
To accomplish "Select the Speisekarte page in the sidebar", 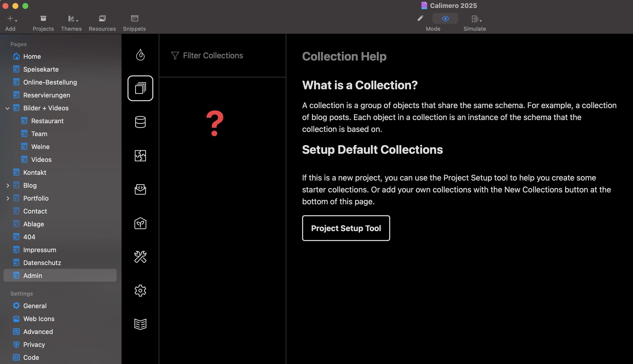I will 41,69.
